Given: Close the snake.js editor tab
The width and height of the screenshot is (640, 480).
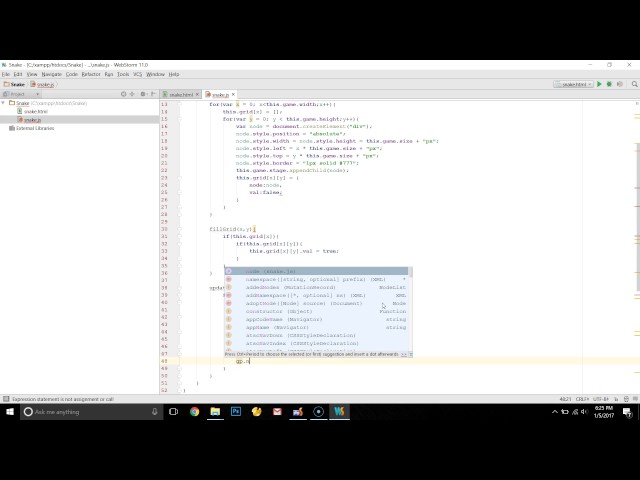Looking at the screenshot, I should (x=233, y=94).
